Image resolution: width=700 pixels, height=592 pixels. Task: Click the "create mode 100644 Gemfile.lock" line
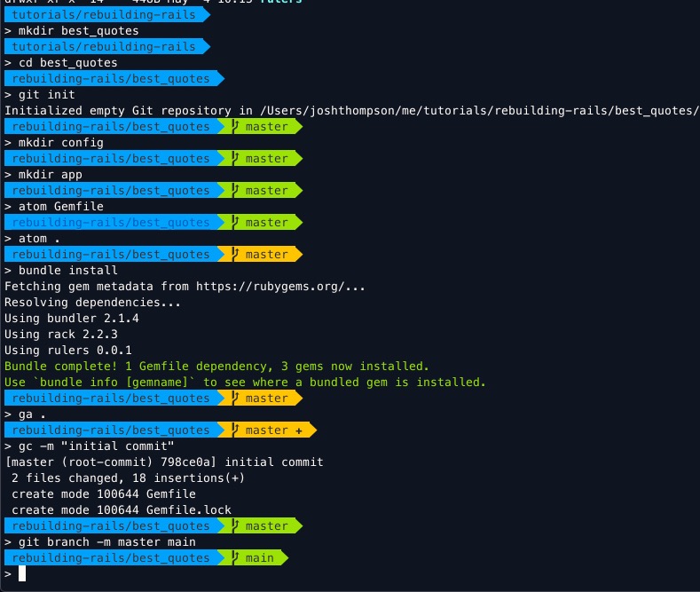pyautogui.click(x=121, y=509)
